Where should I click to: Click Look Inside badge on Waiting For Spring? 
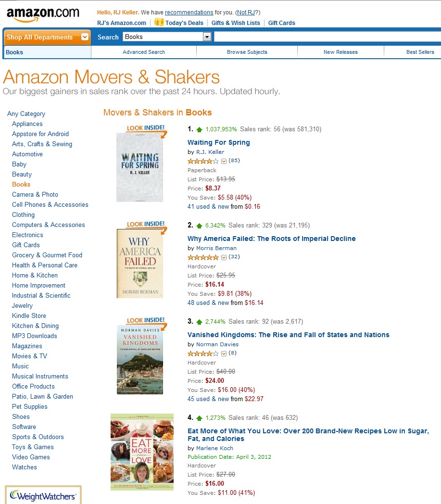pos(146,128)
